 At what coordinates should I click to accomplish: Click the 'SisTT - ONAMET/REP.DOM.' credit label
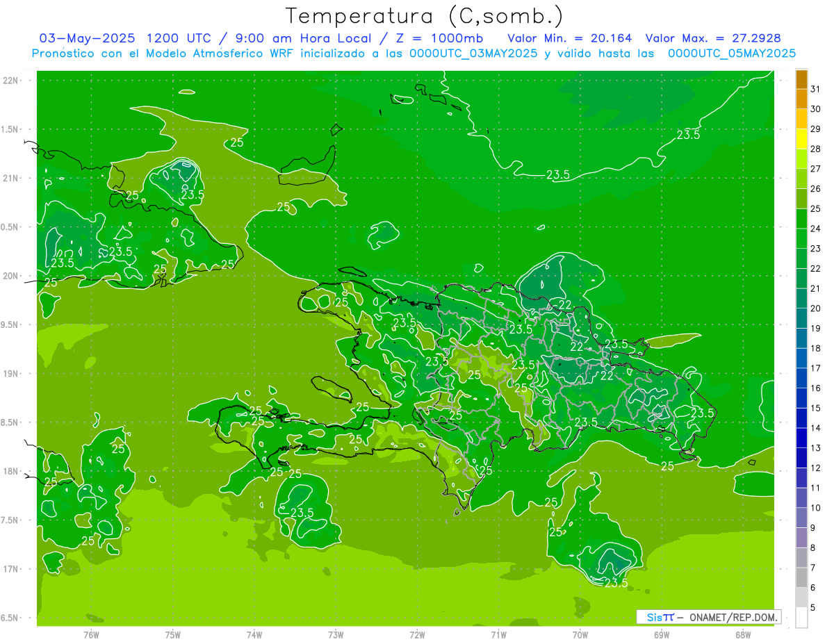click(x=708, y=617)
